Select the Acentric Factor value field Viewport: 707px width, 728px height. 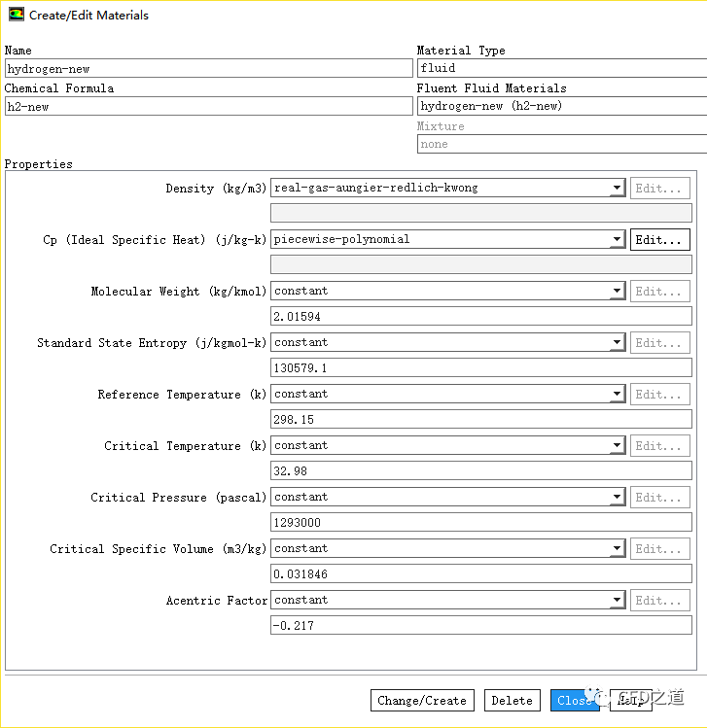[x=480, y=626]
